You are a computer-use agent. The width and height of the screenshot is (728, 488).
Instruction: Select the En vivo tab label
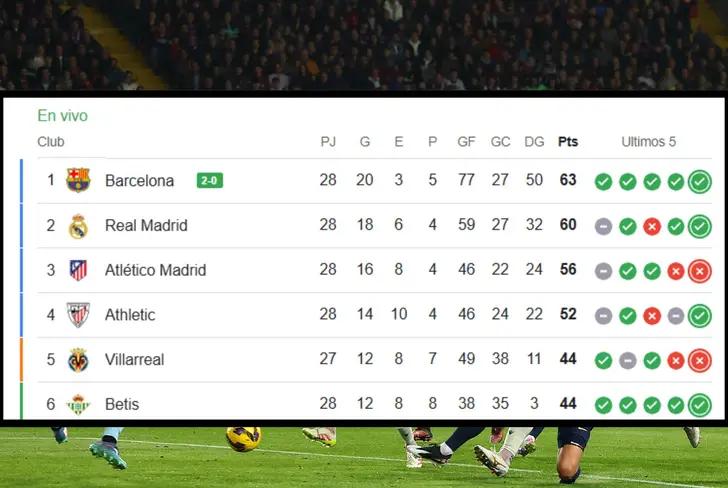coord(62,116)
